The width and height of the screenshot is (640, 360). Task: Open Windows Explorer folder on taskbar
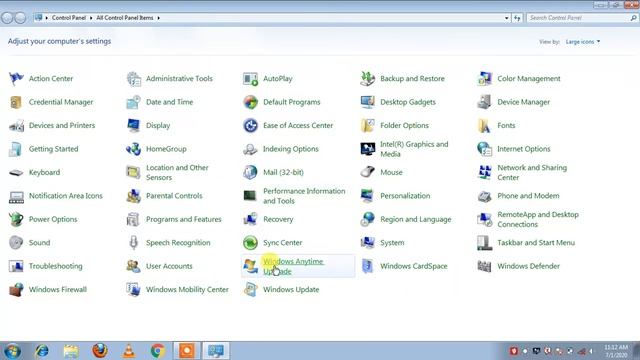[x=71, y=351]
